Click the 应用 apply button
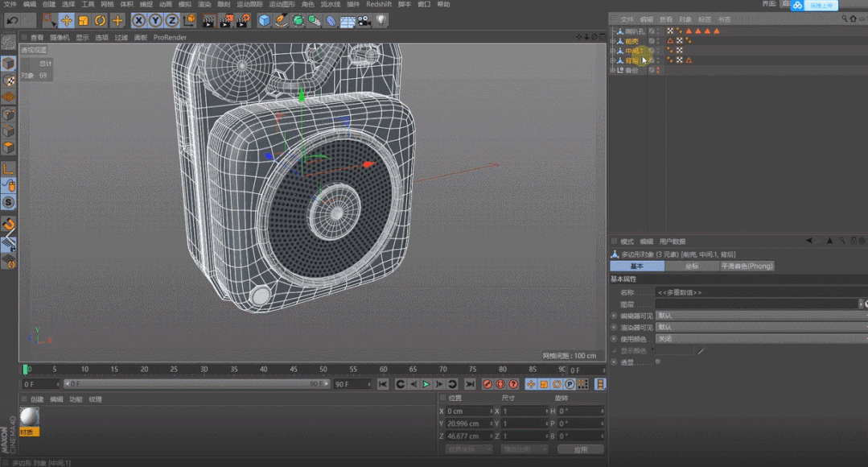Viewport: 868px width, 467px height. pyautogui.click(x=580, y=449)
